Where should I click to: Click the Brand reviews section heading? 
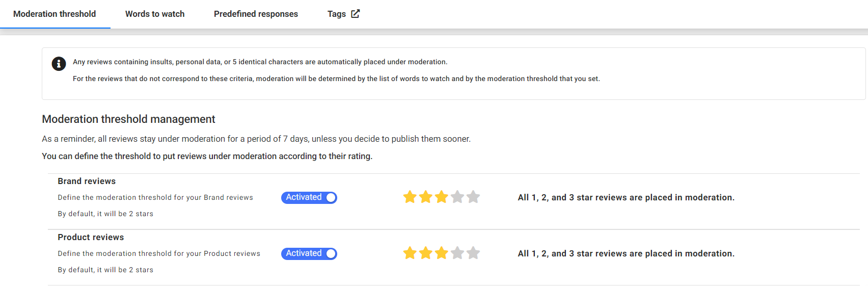coord(87,181)
